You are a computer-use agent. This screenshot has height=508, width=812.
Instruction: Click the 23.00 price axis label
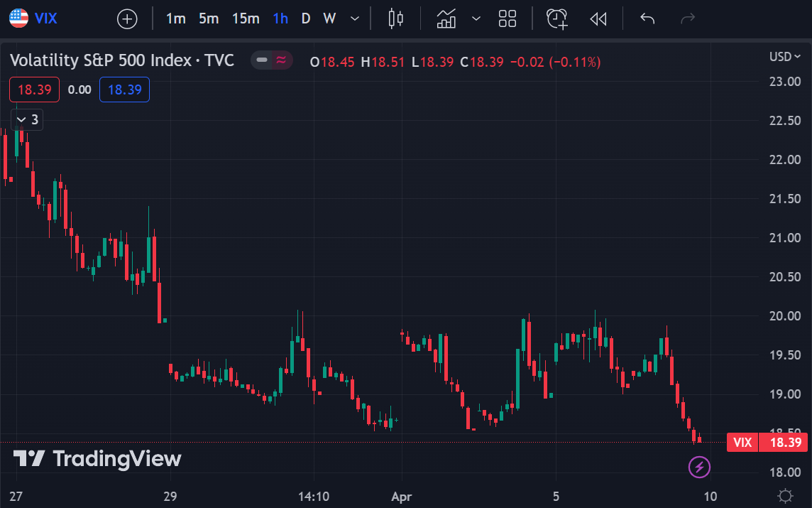point(785,82)
